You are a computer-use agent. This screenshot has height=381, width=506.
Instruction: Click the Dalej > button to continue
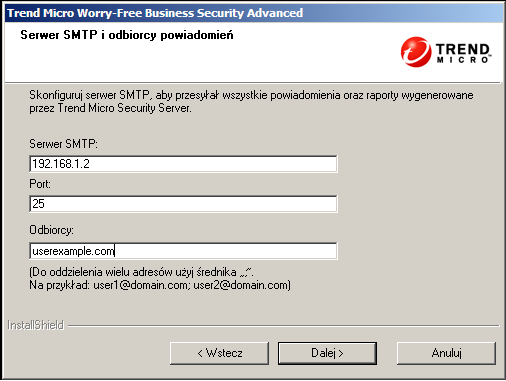[327, 353]
